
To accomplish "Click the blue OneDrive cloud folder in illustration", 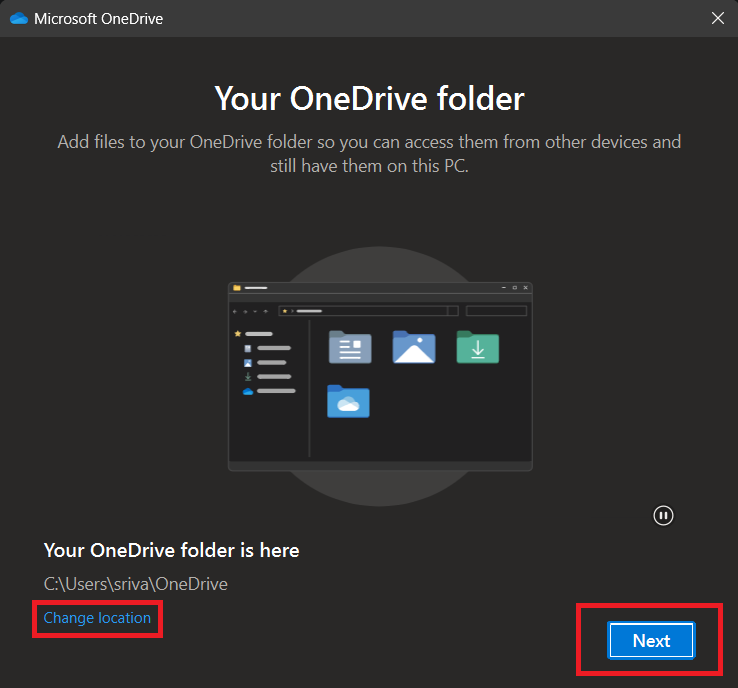I will [348, 401].
